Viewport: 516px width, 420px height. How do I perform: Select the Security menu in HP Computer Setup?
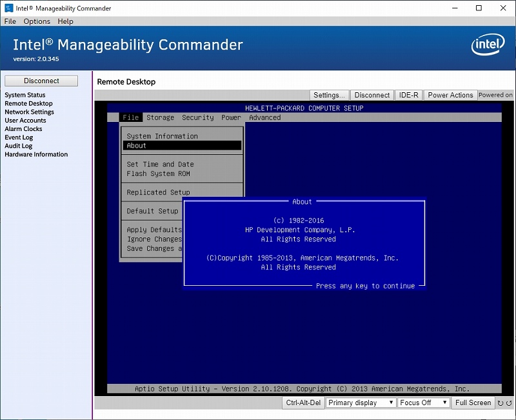coord(198,117)
